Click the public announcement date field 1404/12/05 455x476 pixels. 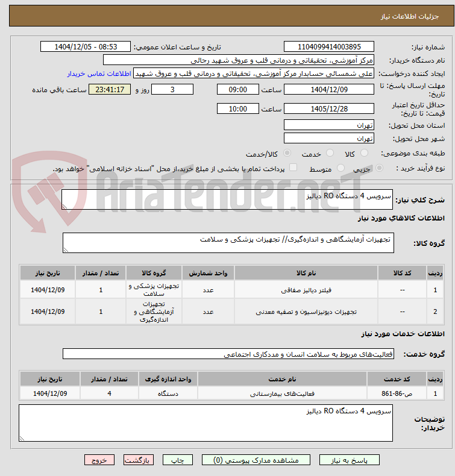click(86, 46)
